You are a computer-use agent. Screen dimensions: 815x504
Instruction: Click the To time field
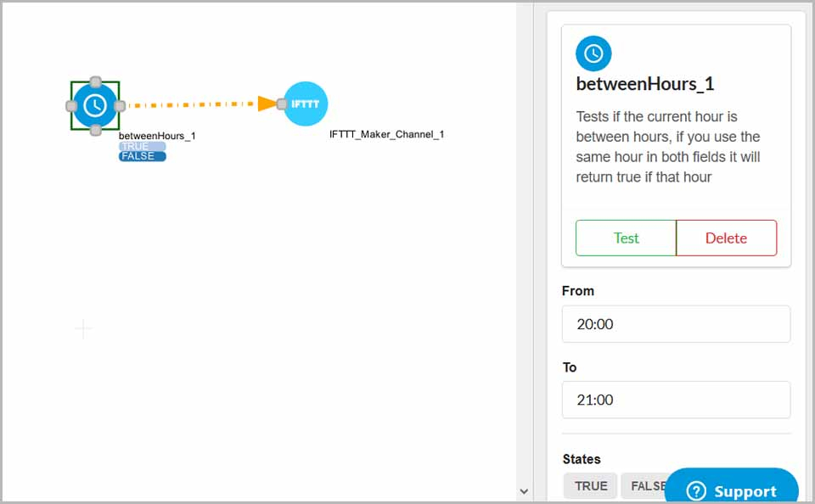(x=677, y=400)
